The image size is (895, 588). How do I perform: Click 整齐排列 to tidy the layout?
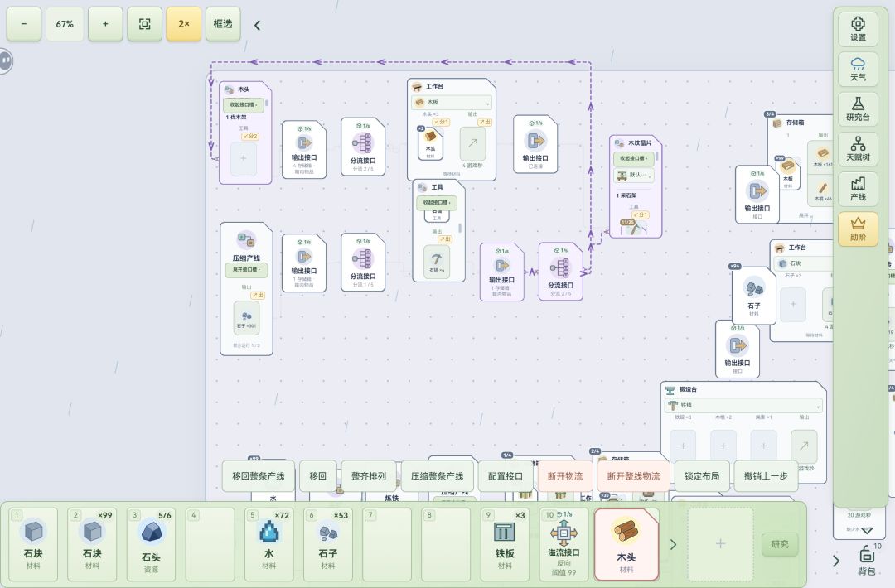point(369,476)
